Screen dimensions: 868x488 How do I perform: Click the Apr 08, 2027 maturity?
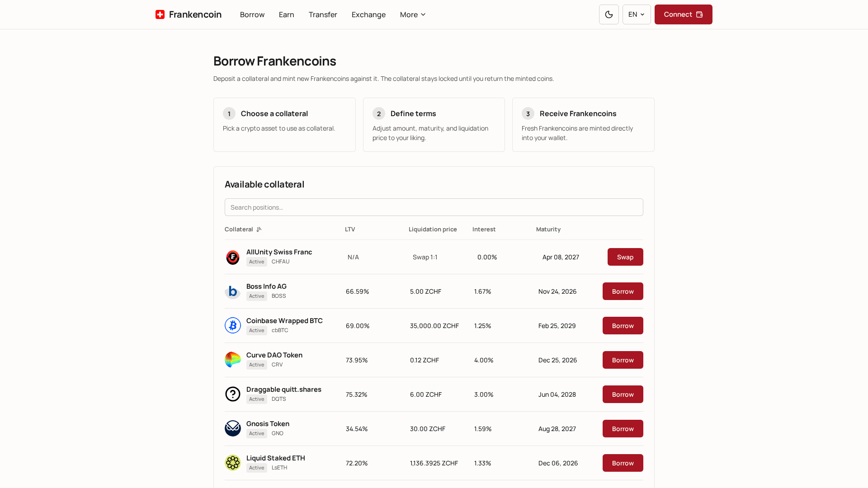(561, 257)
